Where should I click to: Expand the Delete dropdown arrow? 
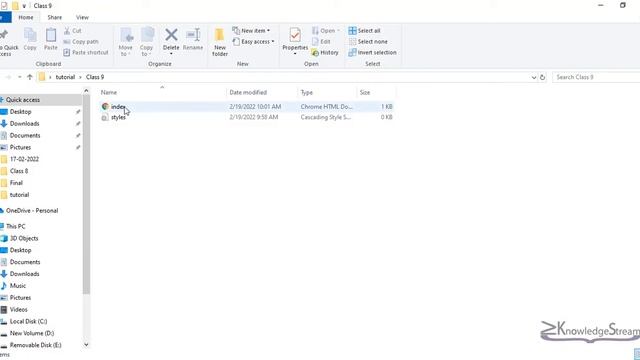pos(171,53)
